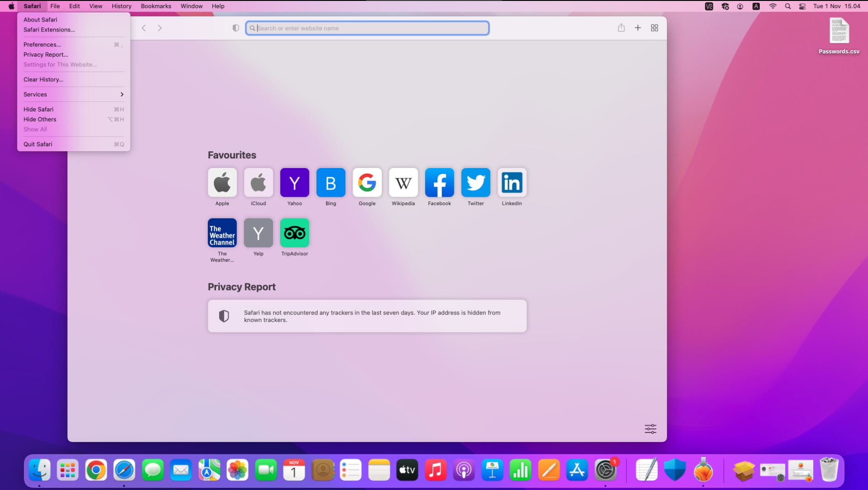Open FaceTime from the Dock
Image resolution: width=868 pixels, height=490 pixels.
click(x=266, y=470)
